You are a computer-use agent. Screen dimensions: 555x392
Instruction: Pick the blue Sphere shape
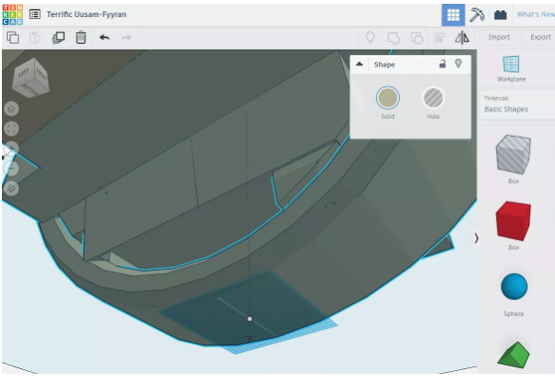514,286
